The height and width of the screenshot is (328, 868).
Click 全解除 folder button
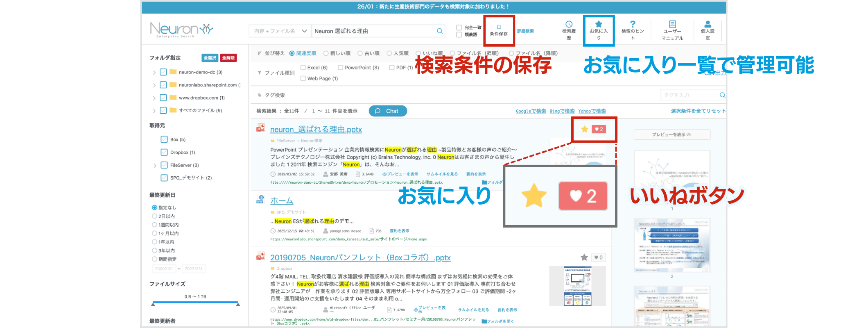tap(228, 58)
